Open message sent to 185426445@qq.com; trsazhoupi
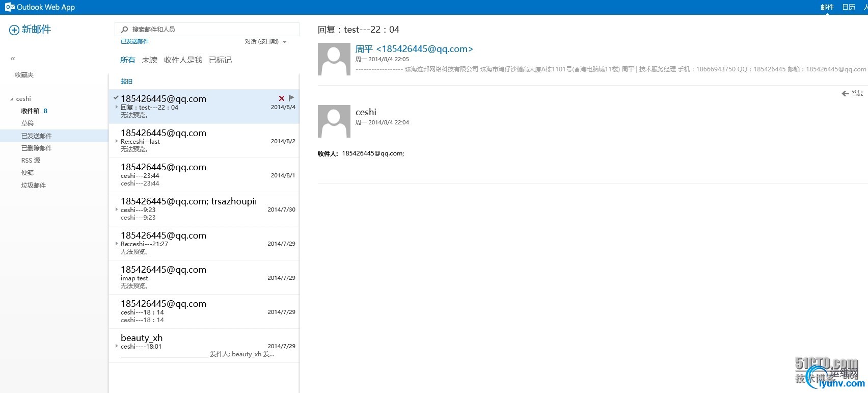Image resolution: width=868 pixels, height=393 pixels. pyautogui.click(x=204, y=209)
